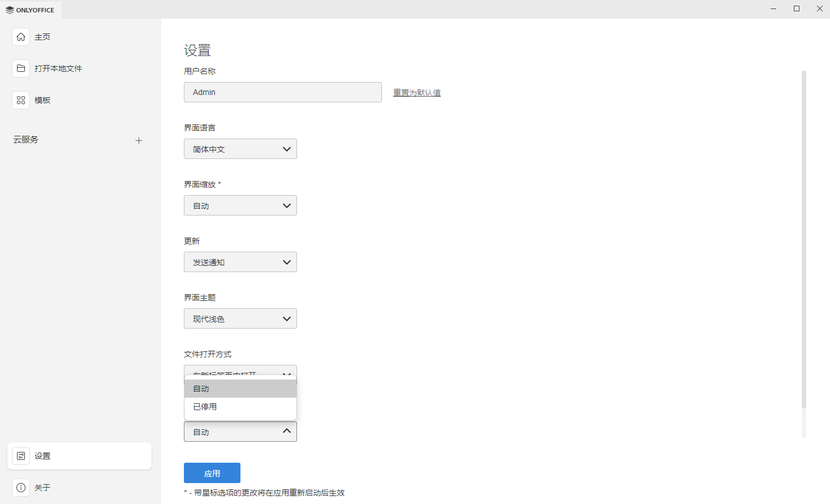Expand the 界面缩放 自动 dropdown

click(x=240, y=205)
